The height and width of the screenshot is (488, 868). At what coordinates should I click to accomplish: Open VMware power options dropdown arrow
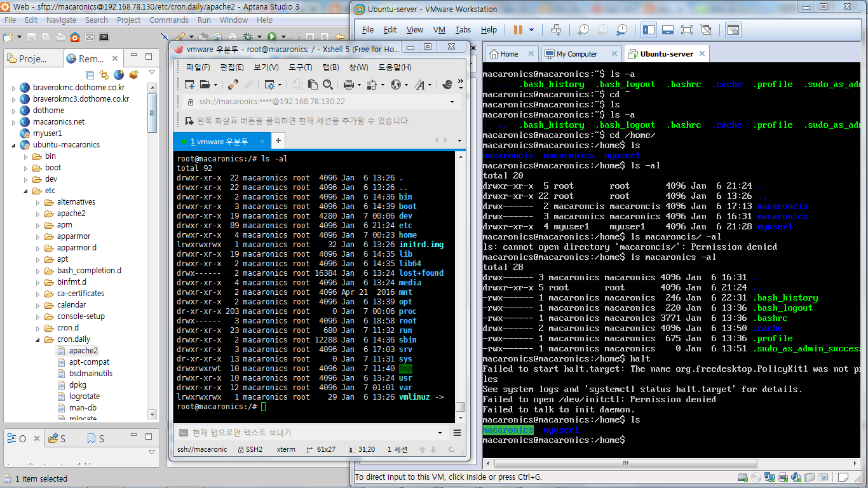point(531,30)
